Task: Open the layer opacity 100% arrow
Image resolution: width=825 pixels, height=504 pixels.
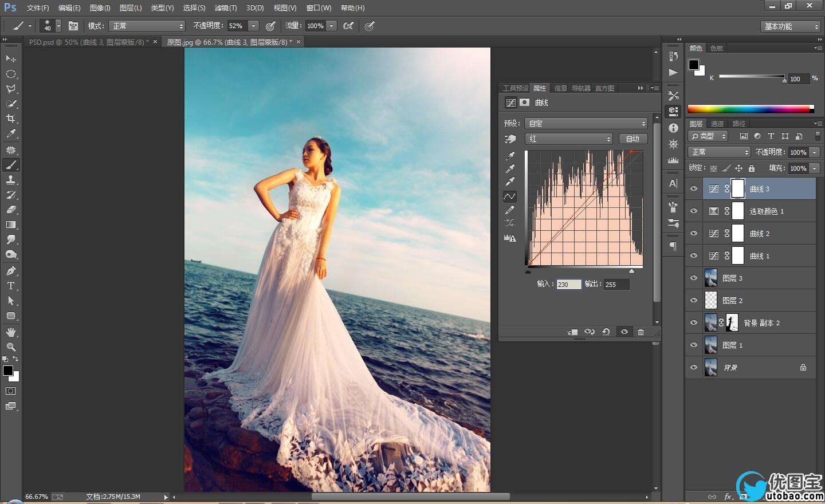Action: click(814, 152)
